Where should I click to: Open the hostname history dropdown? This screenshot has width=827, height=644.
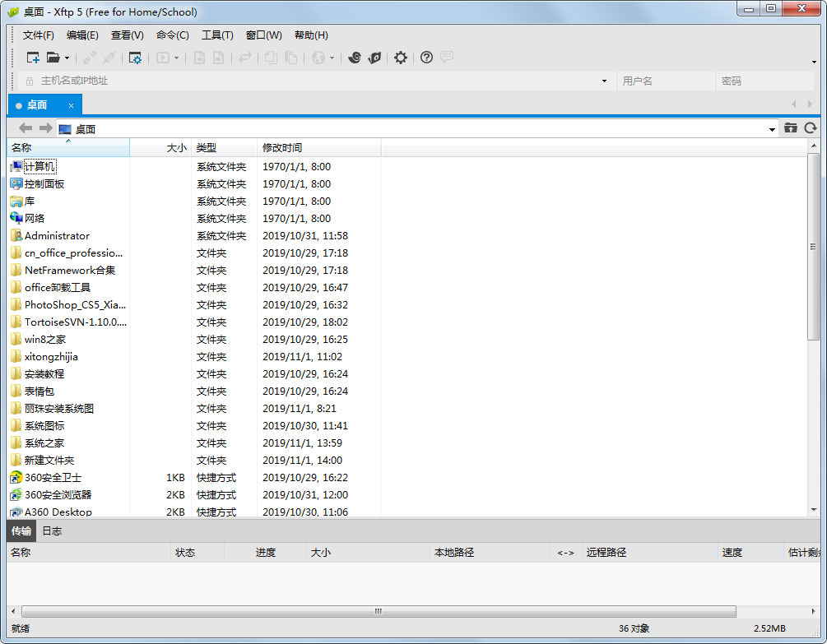point(604,80)
